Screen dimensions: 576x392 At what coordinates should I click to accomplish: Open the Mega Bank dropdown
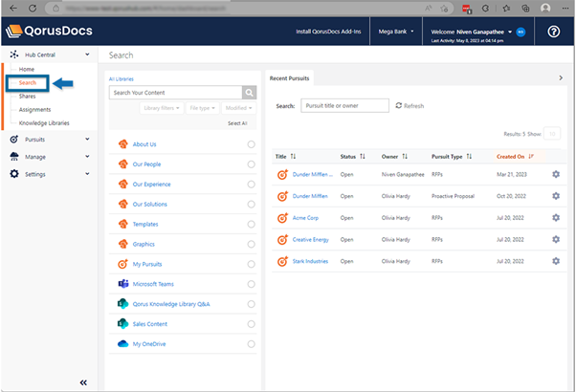click(396, 32)
